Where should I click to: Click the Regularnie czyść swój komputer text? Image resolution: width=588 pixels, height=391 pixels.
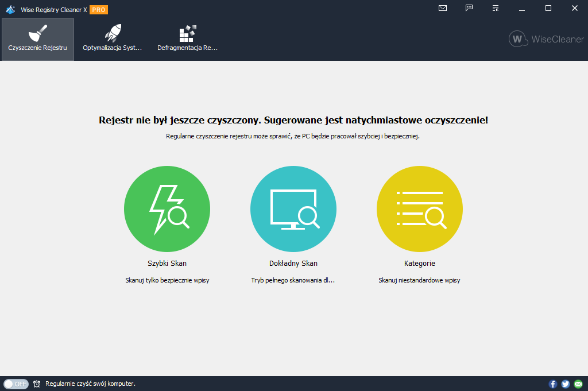(90, 384)
